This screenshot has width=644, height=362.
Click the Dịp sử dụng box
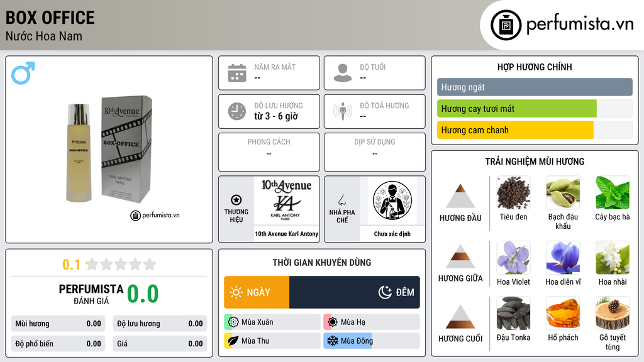coord(375,152)
